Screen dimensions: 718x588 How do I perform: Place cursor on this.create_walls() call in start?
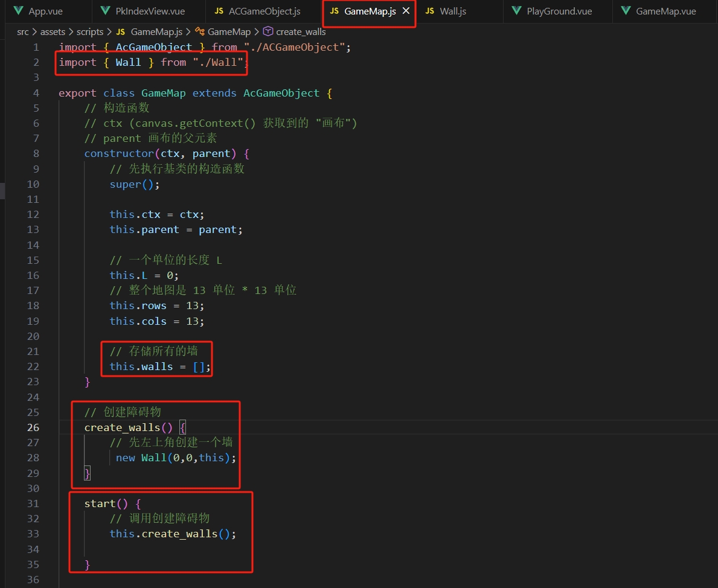point(179,534)
